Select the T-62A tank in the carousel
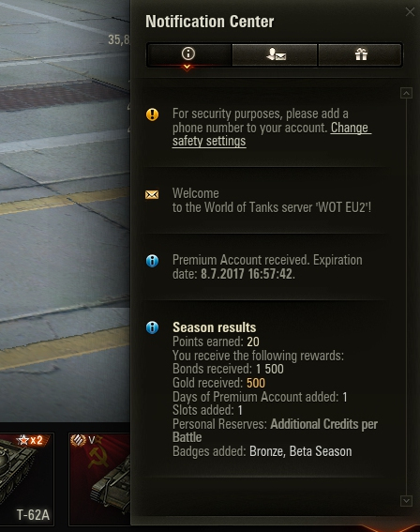This screenshot has width=420, height=532. [27, 479]
